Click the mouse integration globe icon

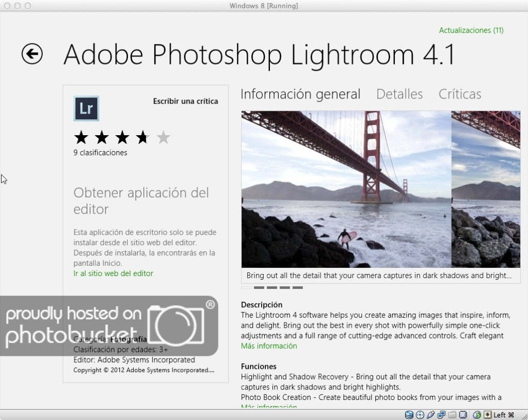click(477, 415)
